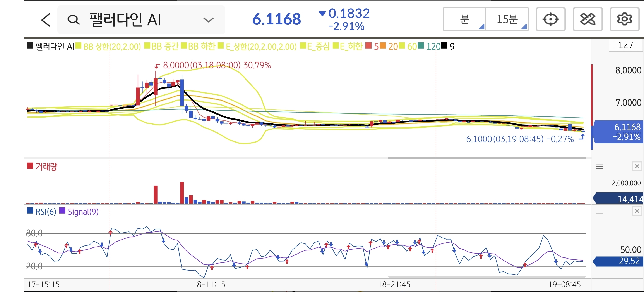Image resolution: width=644 pixels, height=292 pixels.
Task: Expand the 팔러다인 AI stock dropdown
Action: (208, 20)
